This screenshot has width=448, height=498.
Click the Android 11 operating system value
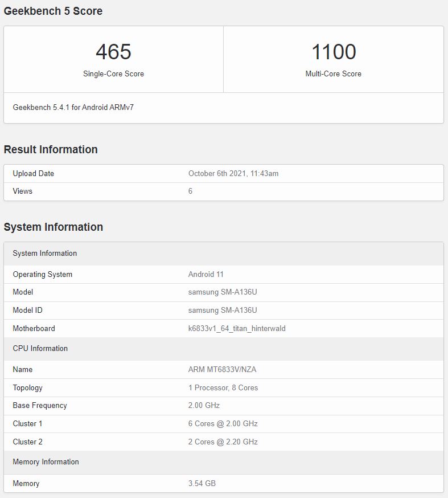tap(206, 274)
